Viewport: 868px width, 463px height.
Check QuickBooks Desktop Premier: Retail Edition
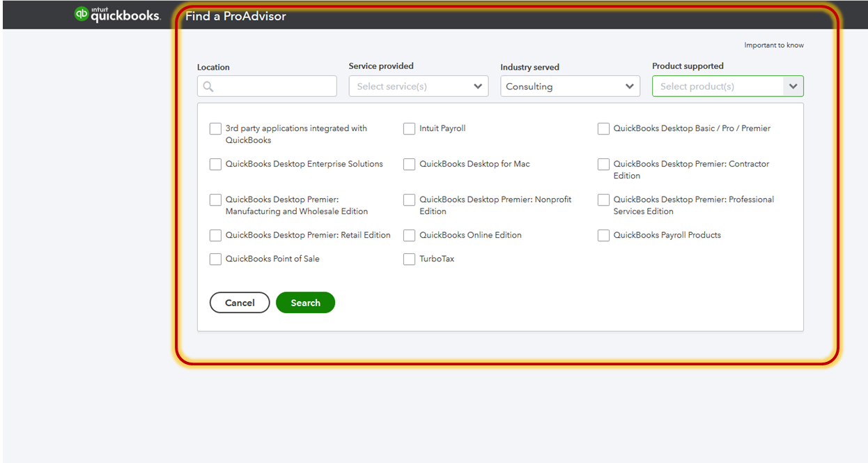[216, 236]
